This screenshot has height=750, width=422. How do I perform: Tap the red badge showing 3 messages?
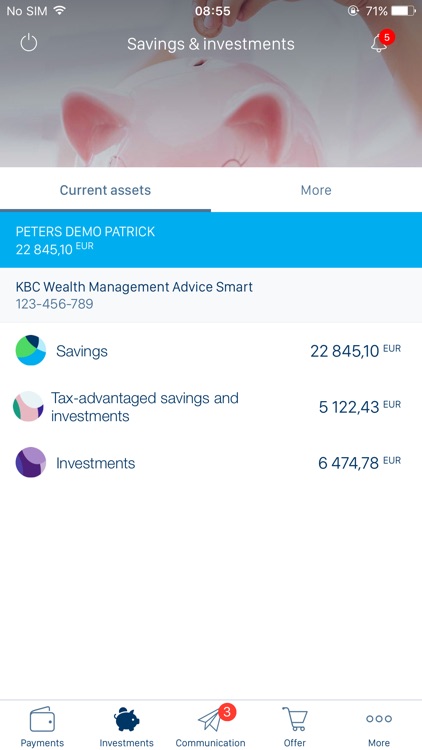pos(227,712)
